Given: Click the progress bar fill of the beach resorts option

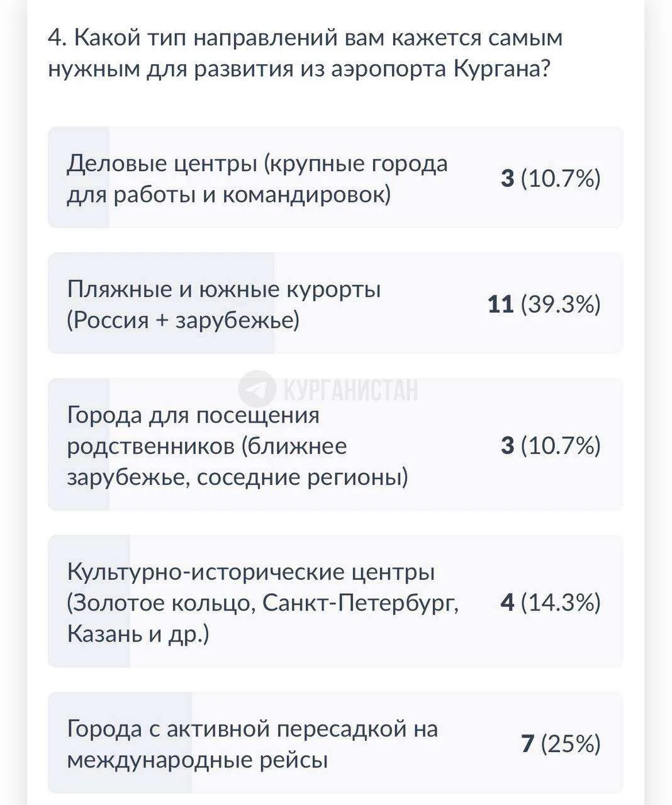Looking at the screenshot, I should click(x=161, y=303).
